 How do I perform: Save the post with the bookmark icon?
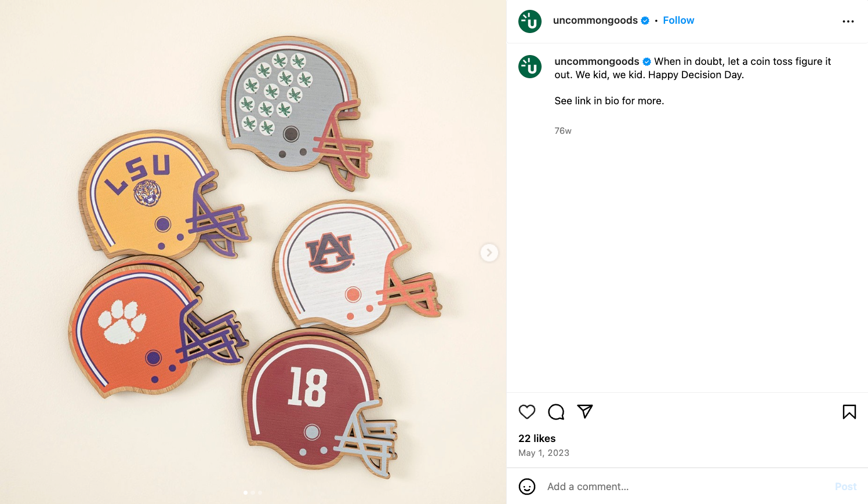pos(849,412)
